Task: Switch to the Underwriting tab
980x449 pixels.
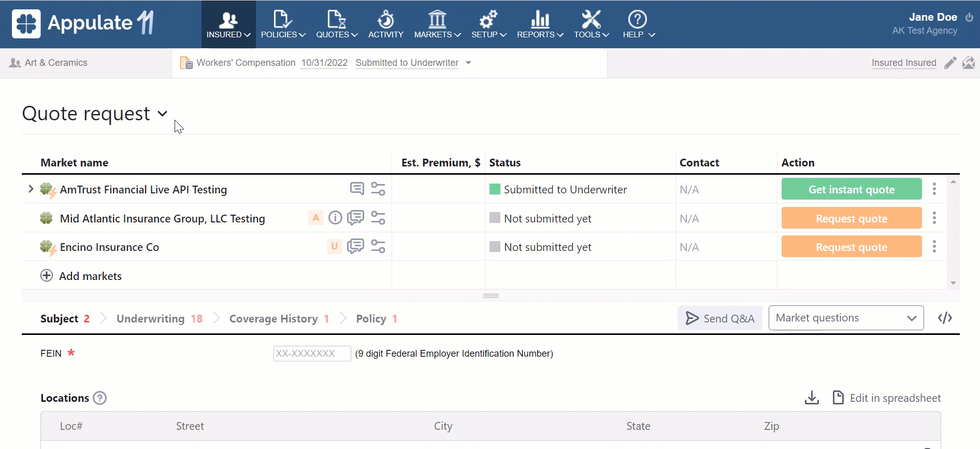Action: click(x=160, y=318)
